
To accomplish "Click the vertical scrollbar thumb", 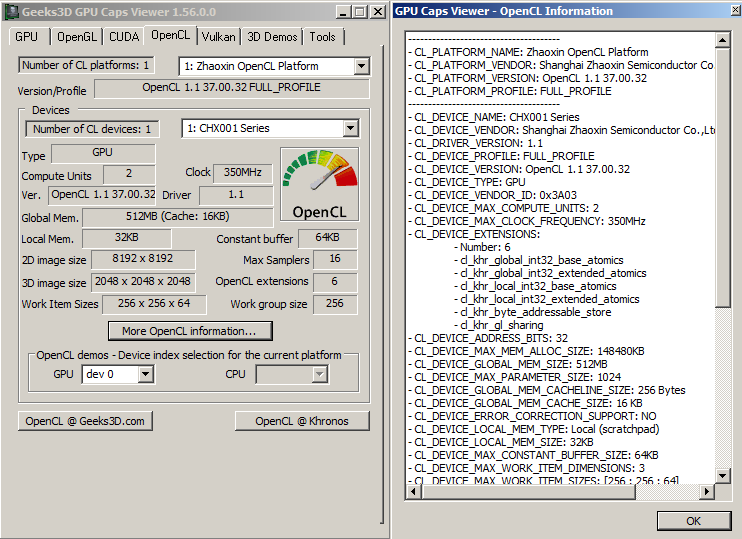I will click(722, 177).
